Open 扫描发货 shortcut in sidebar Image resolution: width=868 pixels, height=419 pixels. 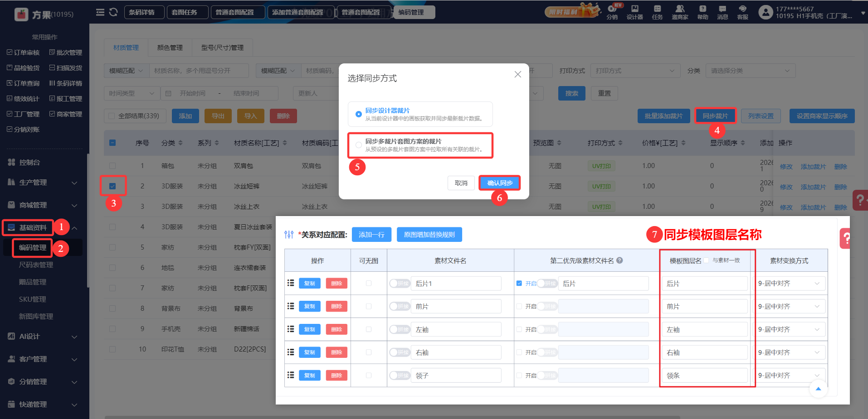click(x=66, y=68)
